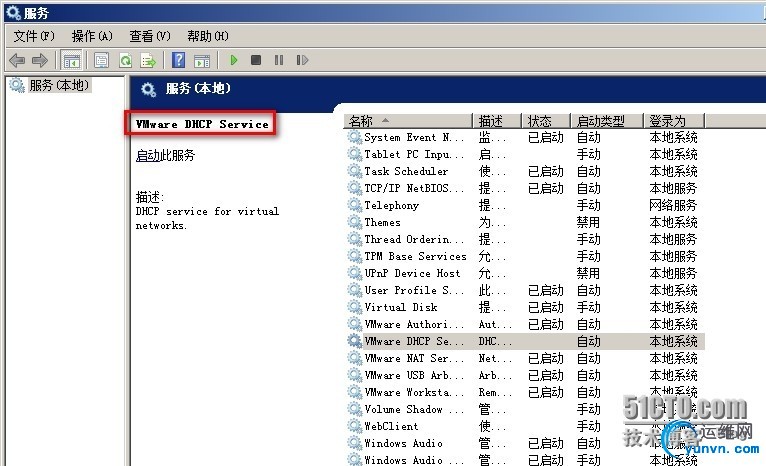Select the TPM Base Services row
The width and height of the screenshot is (766, 466).
[x=524, y=256]
